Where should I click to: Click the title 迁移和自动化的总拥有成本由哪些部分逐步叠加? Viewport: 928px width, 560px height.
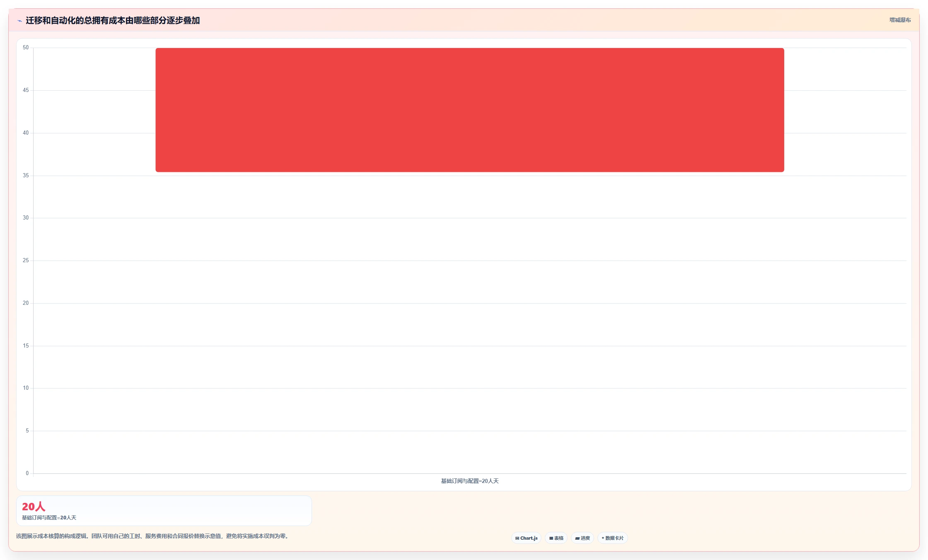coord(113,20)
